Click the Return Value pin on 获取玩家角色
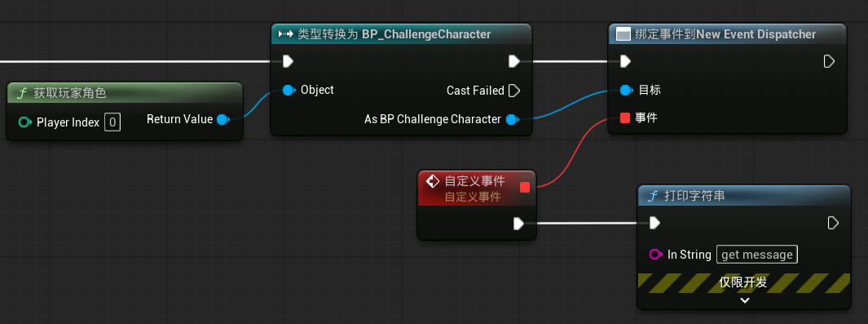The width and height of the screenshot is (868, 324). click(x=223, y=119)
